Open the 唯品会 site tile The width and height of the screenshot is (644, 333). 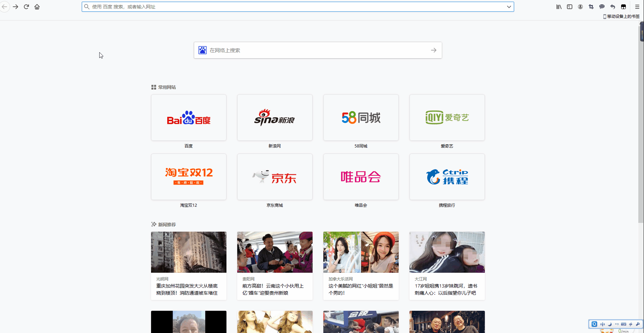[361, 177]
